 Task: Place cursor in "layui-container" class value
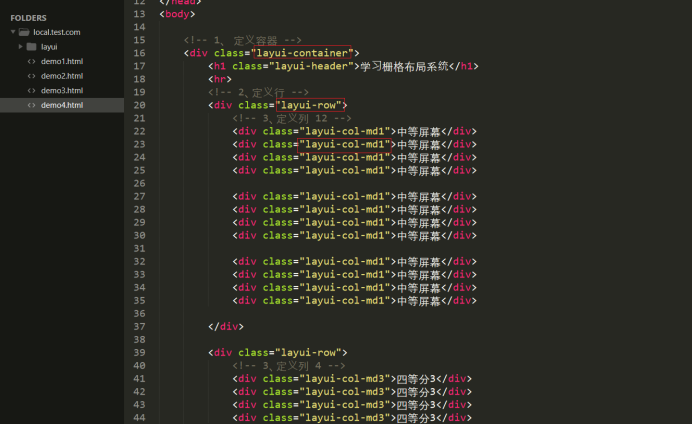tap(302, 53)
